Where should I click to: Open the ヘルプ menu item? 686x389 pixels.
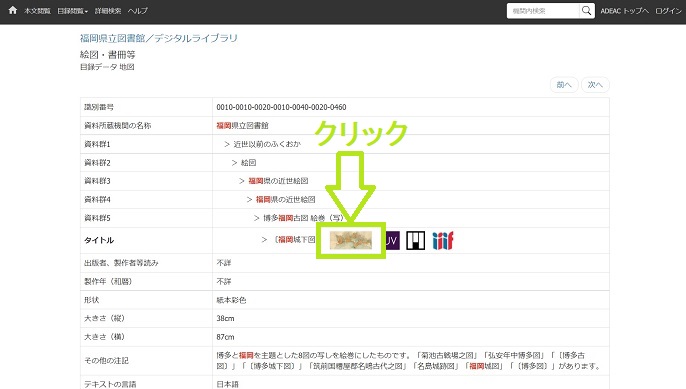tap(137, 11)
